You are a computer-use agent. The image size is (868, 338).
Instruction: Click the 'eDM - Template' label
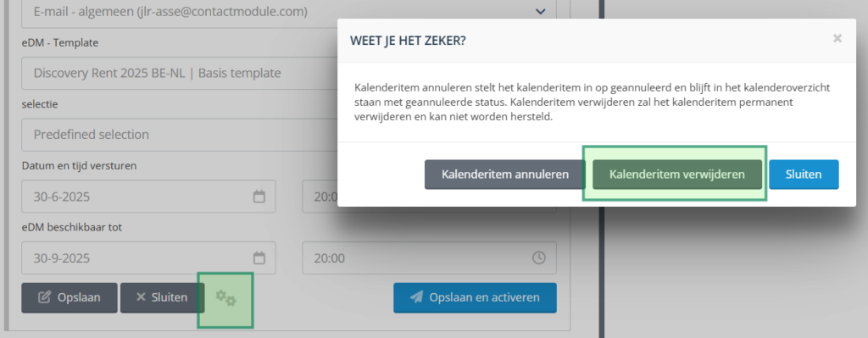pos(60,42)
